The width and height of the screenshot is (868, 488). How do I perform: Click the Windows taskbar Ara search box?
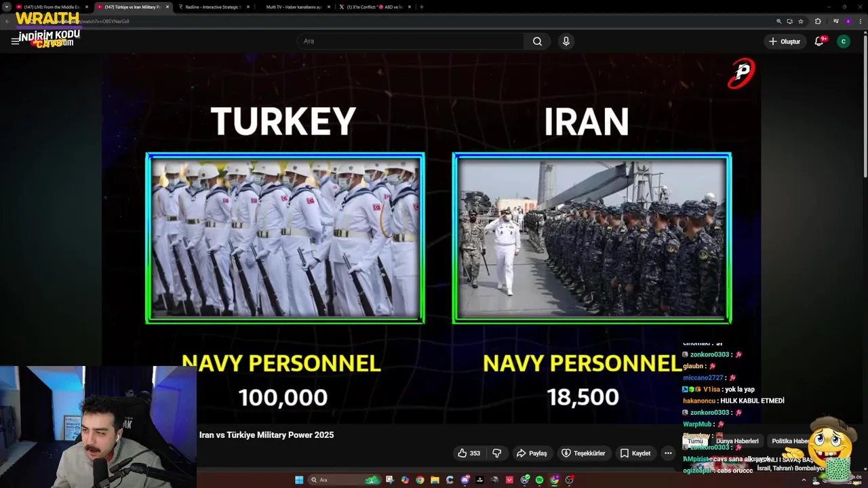[344, 480]
